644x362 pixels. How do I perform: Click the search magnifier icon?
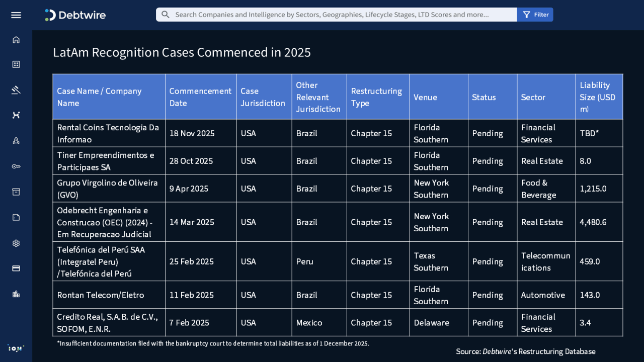coord(166,15)
